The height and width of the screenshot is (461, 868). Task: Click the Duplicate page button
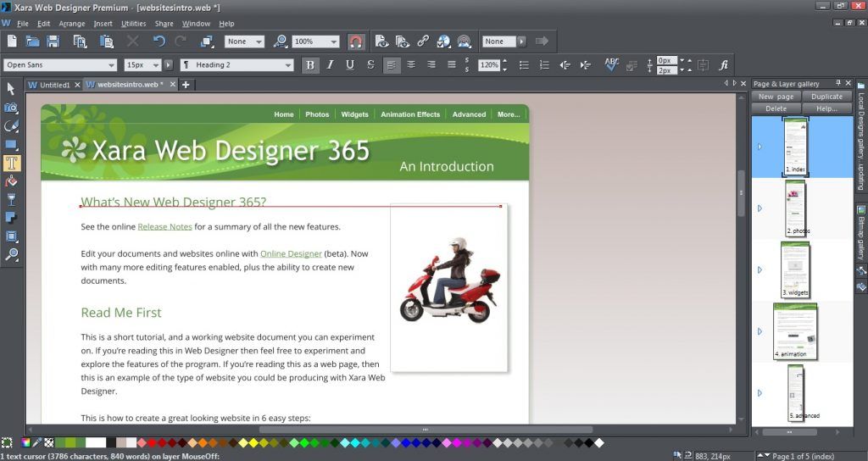(x=826, y=97)
